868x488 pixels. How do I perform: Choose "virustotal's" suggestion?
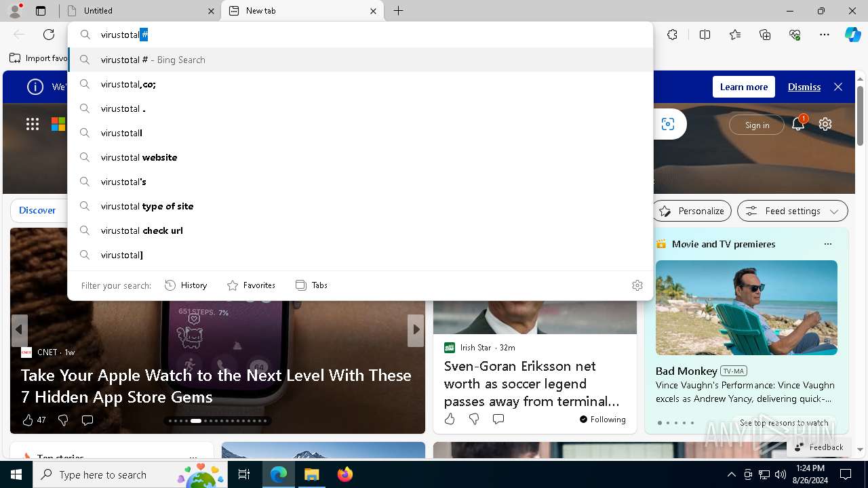(361, 182)
